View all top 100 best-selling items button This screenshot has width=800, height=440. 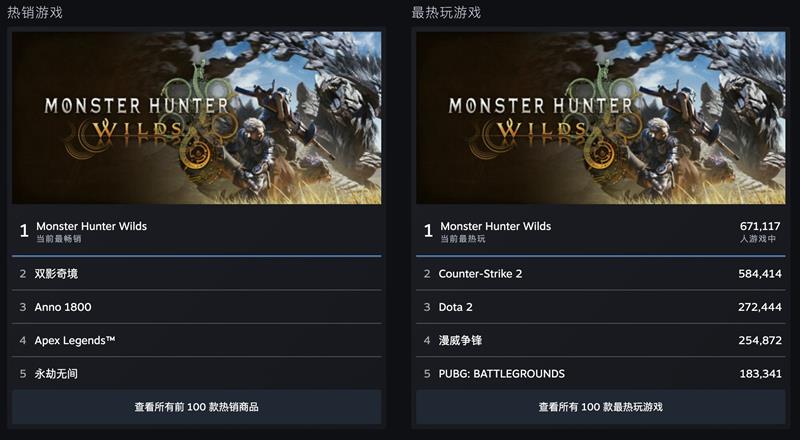pos(196,407)
